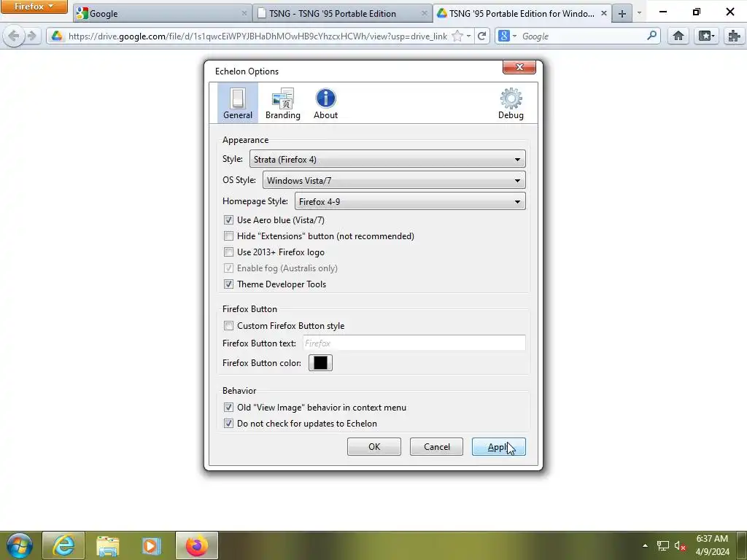Open the bookmark star dropdown arrow
747x560 pixels.
(469, 36)
